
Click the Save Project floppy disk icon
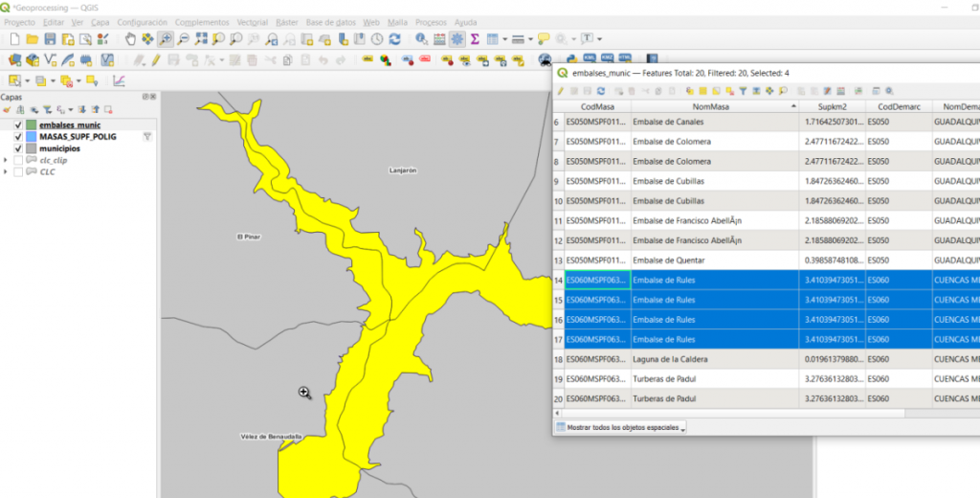pos(50,39)
